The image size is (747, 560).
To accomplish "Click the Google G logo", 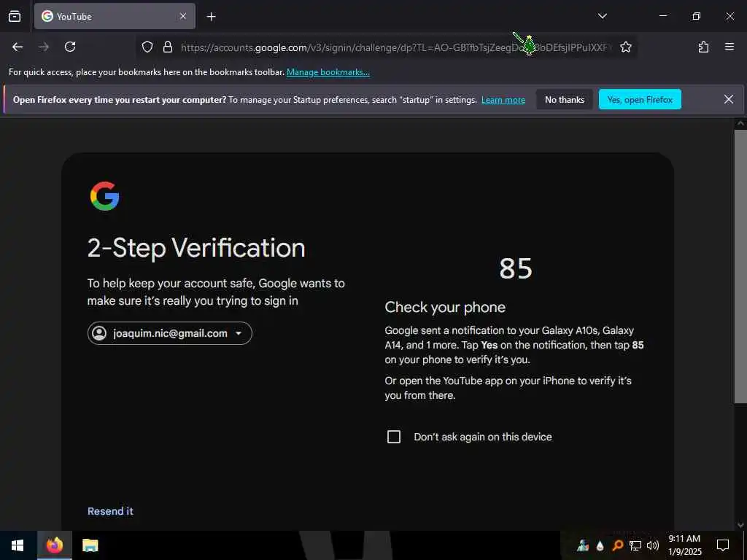I will [104, 196].
